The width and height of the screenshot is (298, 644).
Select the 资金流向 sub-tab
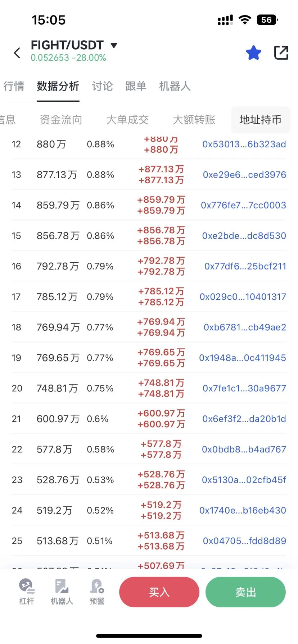click(x=61, y=120)
